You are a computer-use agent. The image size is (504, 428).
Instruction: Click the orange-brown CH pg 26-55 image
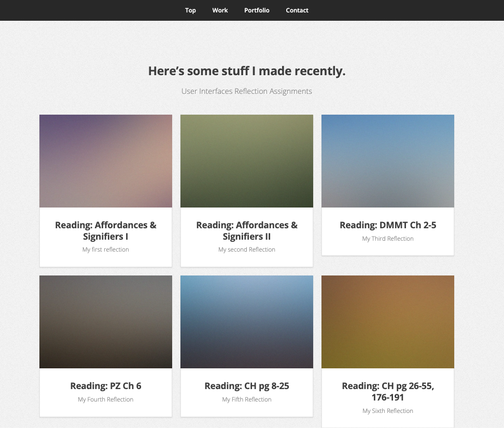point(388,322)
